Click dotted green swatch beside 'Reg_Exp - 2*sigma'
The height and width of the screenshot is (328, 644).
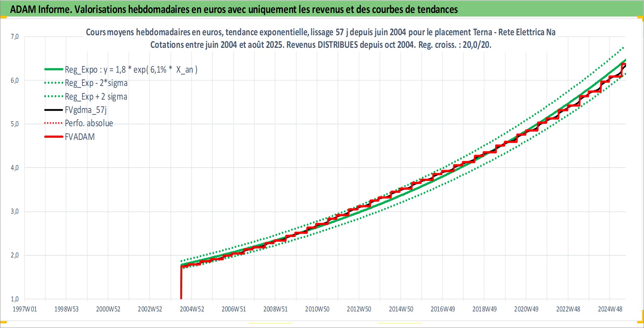[54, 83]
